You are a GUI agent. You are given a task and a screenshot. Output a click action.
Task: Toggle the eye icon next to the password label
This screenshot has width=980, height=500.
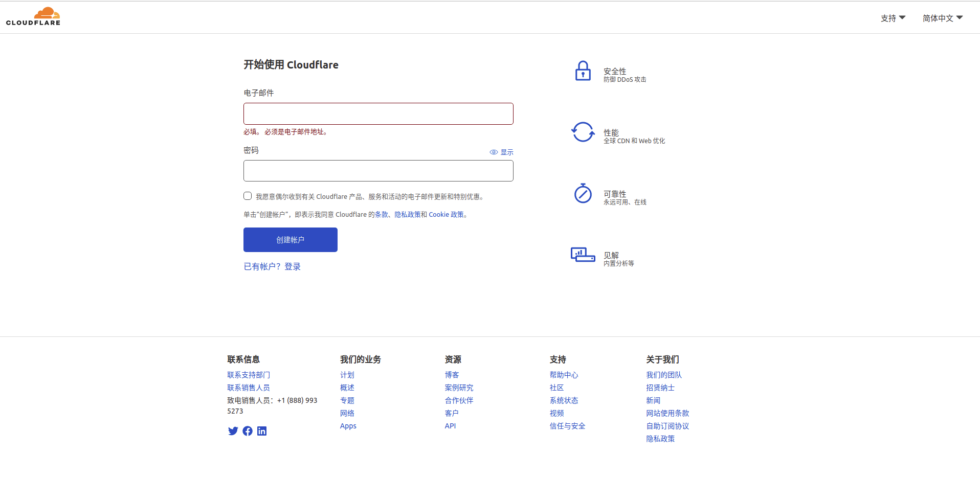494,152
